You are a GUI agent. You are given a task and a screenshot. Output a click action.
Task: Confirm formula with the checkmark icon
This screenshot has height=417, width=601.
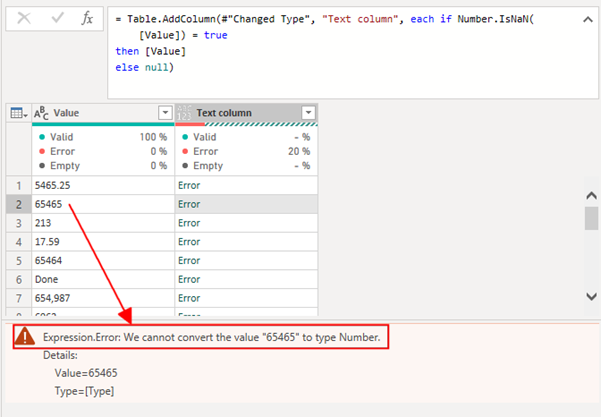(x=58, y=19)
